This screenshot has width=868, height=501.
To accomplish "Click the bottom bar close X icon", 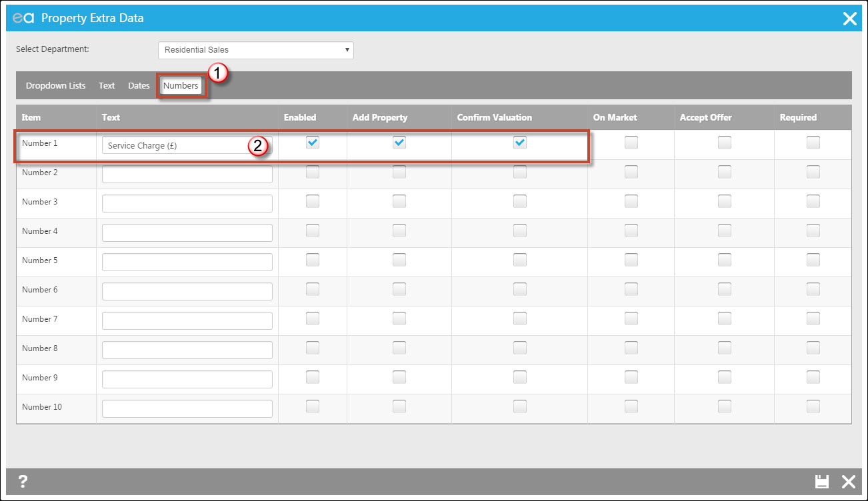I will pyautogui.click(x=848, y=482).
